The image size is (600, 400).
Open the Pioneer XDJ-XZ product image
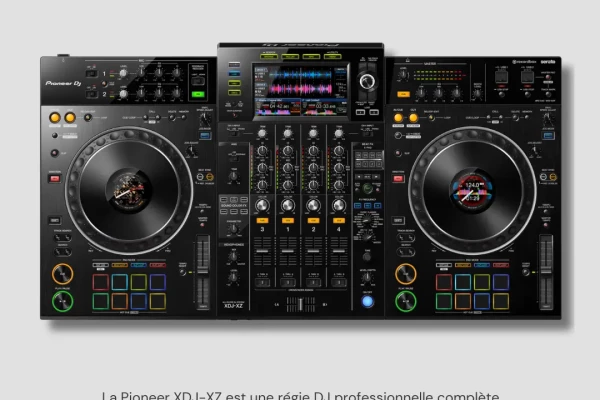coord(301,183)
